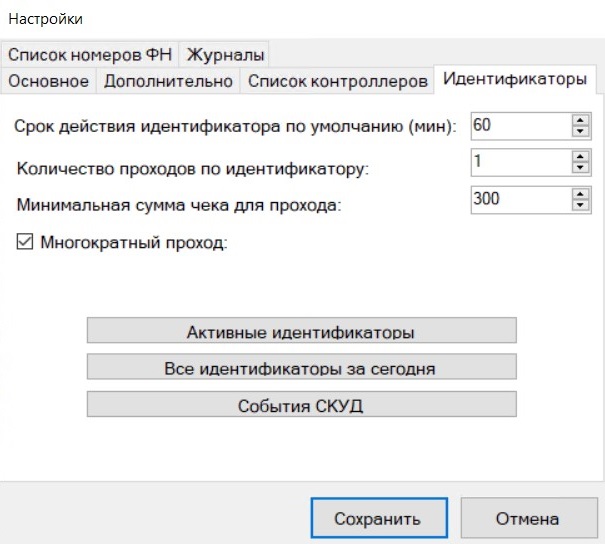Screen dimensions: 605x544
Task: Open Все идентификаторы за сегодня
Action: (302, 367)
